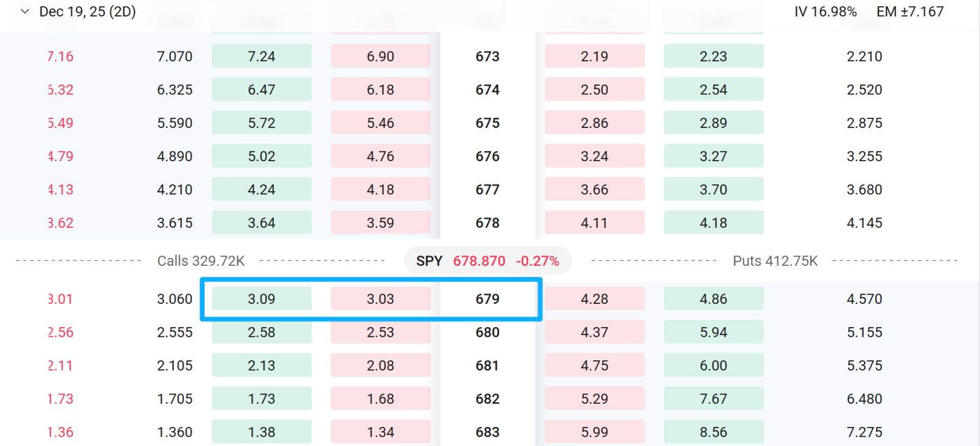The width and height of the screenshot is (980, 446).
Task: Select the 680 put ask 5.94
Action: point(714,332)
